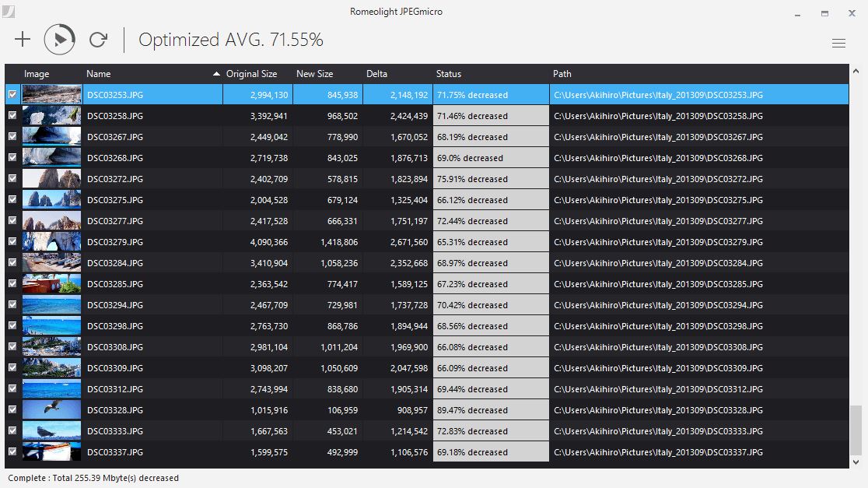The width and height of the screenshot is (868, 488).
Task: Click the 89.47% decreased progress bar
Action: point(491,410)
